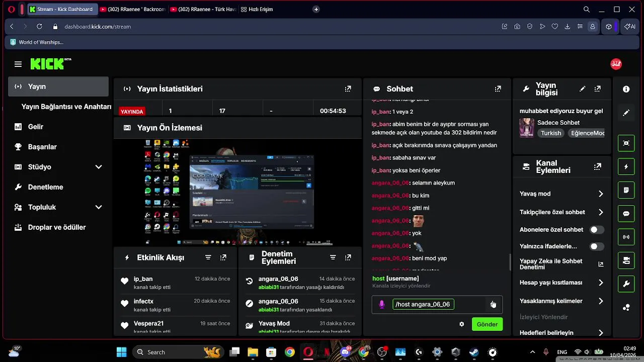Screen dimensions: 644x362
Task: Open File Explorer from taskbar
Action: [252, 352]
